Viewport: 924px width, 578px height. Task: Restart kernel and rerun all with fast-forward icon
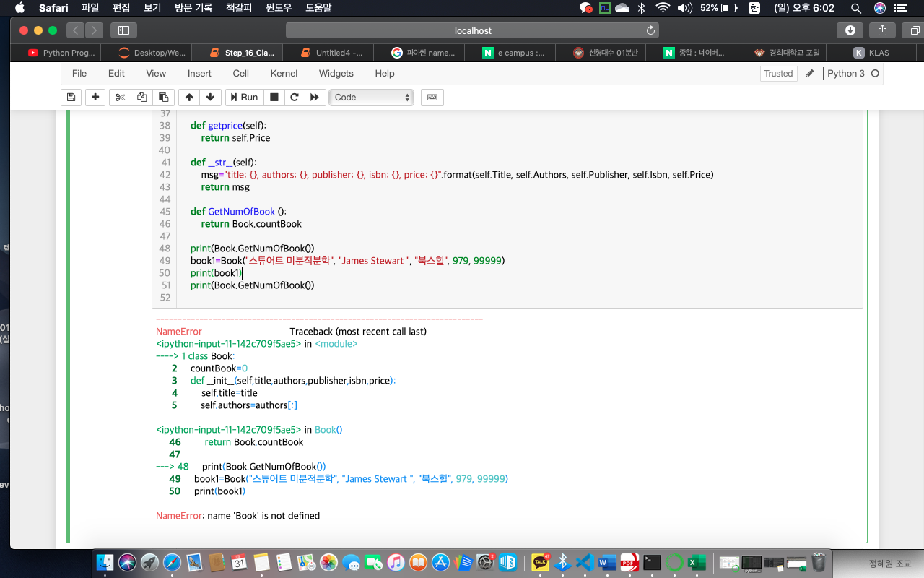click(315, 98)
